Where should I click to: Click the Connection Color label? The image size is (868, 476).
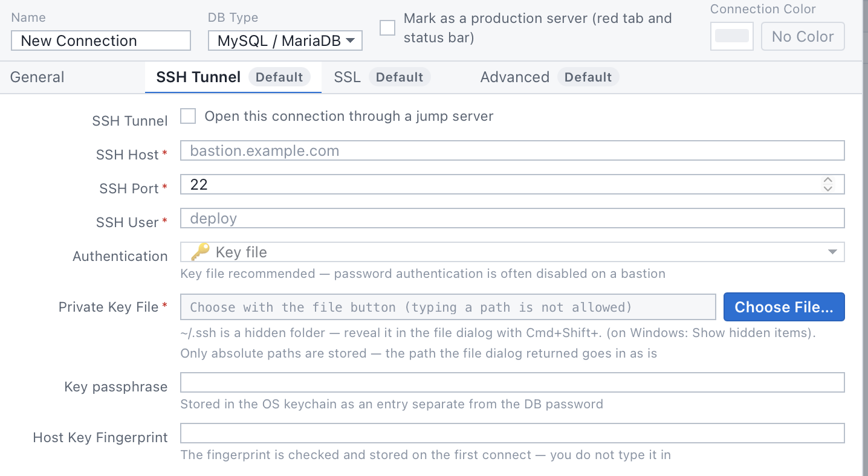point(763,9)
